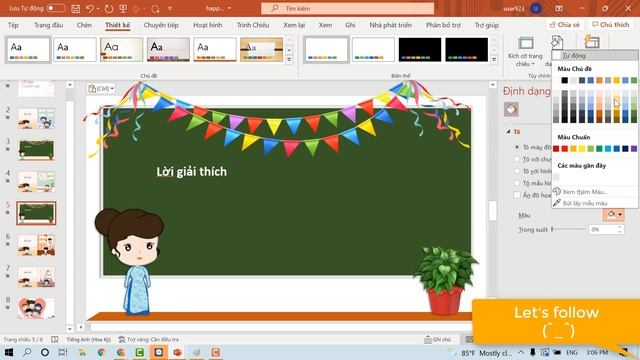This screenshot has width=640, height=360.
Task: Expand the variants gallery more arrow
Action: coord(494,60)
